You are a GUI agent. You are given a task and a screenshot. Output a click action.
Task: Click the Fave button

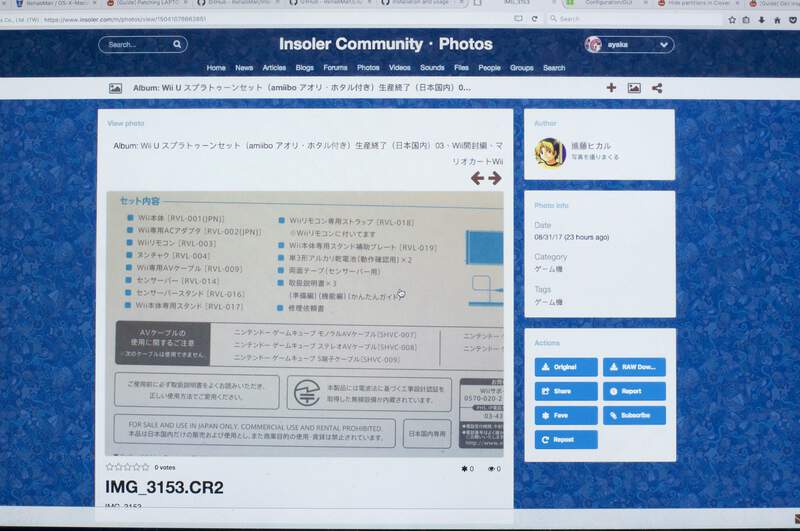pyautogui.click(x=566, y=415)
